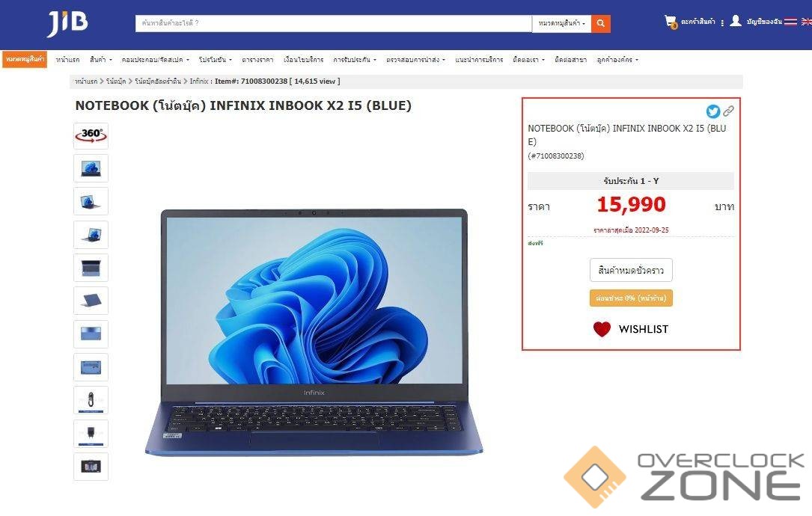Click the Infinix breadcrumb link
The image size is (812, 516).
pyautogui.click(x=199, y=82)
